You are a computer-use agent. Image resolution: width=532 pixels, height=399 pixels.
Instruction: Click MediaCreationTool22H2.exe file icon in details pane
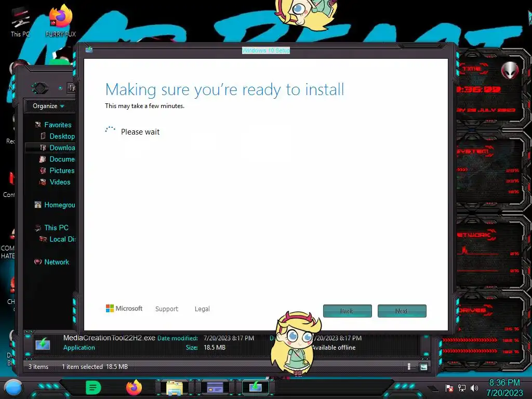point(43,343)
